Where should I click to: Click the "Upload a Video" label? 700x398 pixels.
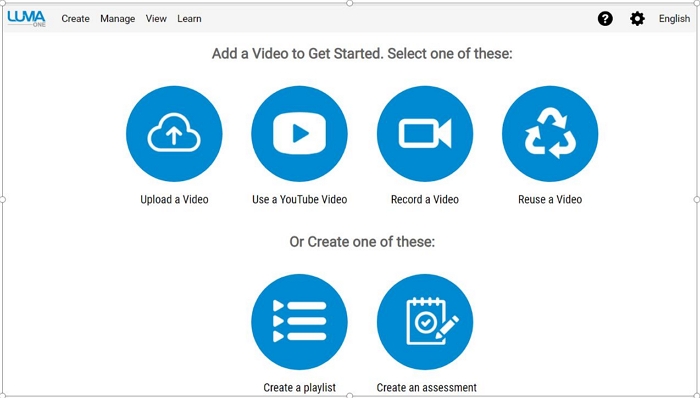pyautogui.click(x=174, y=199)
